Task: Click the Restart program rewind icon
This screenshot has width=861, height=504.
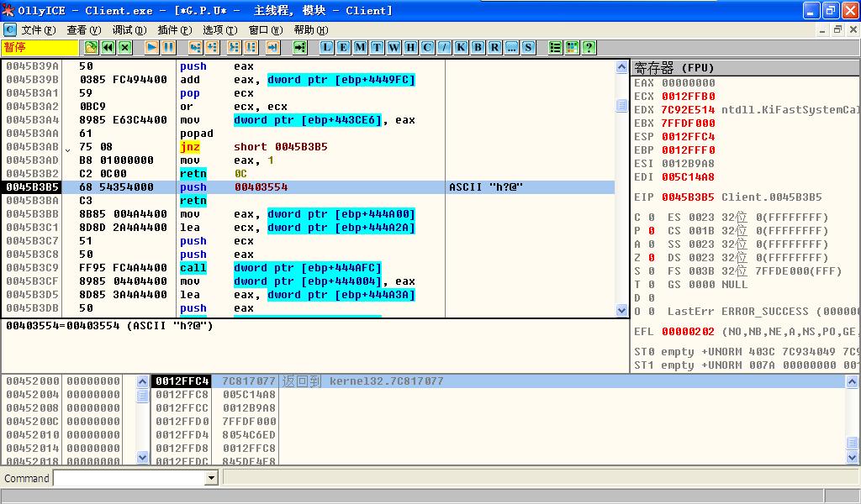Action: coord(108,48)
